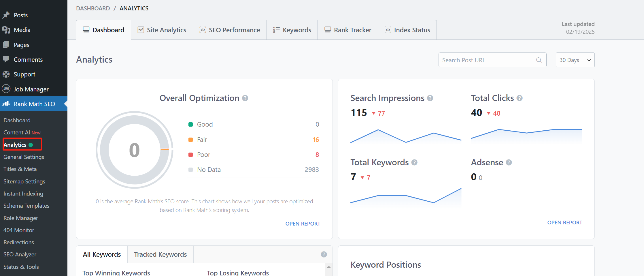Open the 30 Days range dropdown
The width and height of the screenshot is (644, 276).
(575, 60)
